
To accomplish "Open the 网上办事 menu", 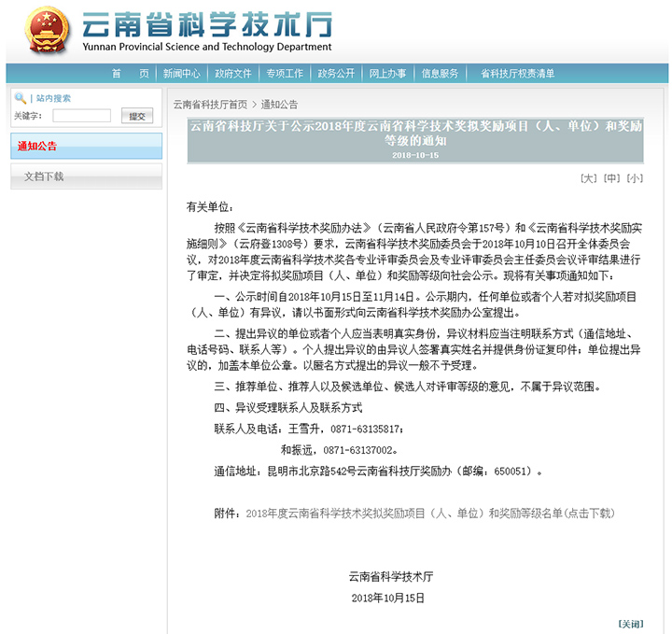I will click(388, 74).
